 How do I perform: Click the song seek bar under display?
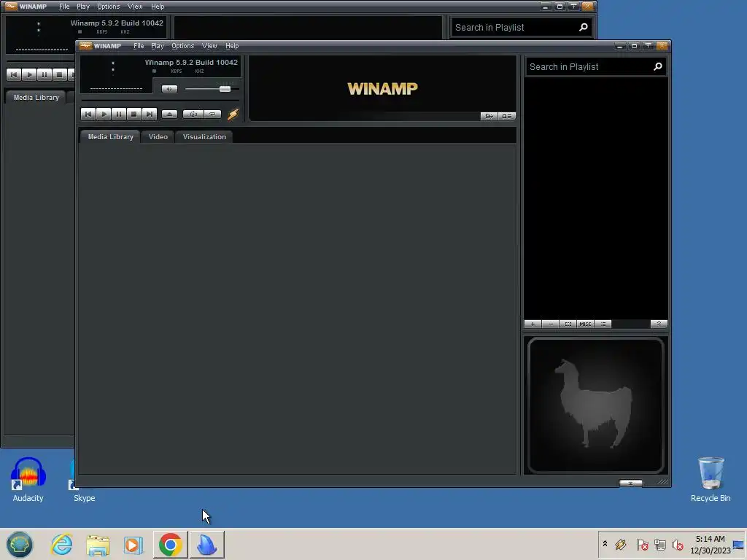coord(160,101)
